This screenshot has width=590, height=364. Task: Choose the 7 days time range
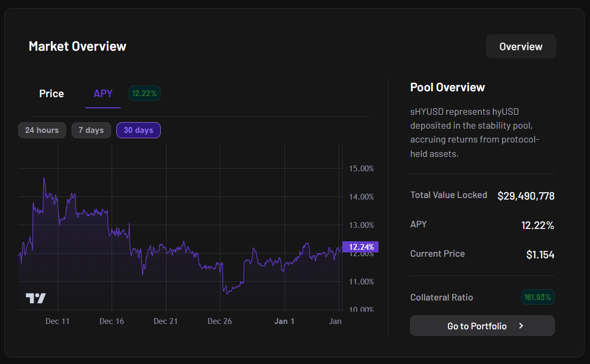coord(91,130)
